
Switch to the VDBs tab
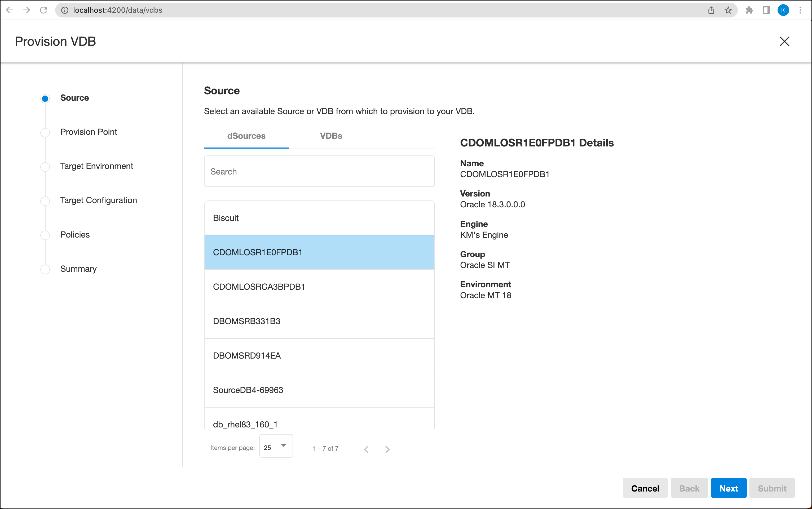click(331, 136)
